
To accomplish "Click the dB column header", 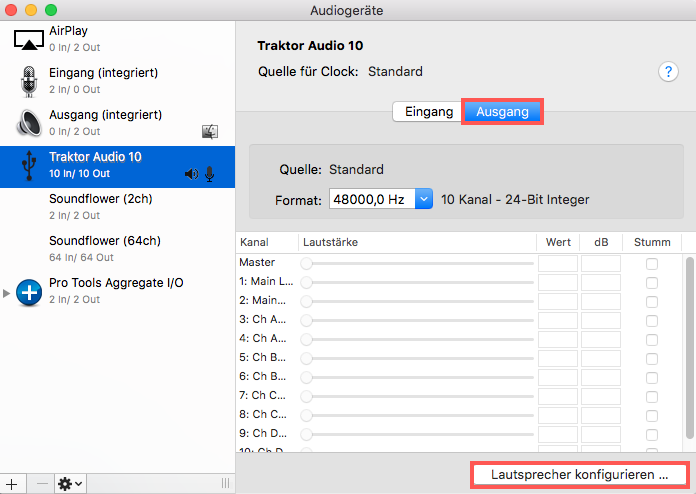I will (x=601, y=242).
